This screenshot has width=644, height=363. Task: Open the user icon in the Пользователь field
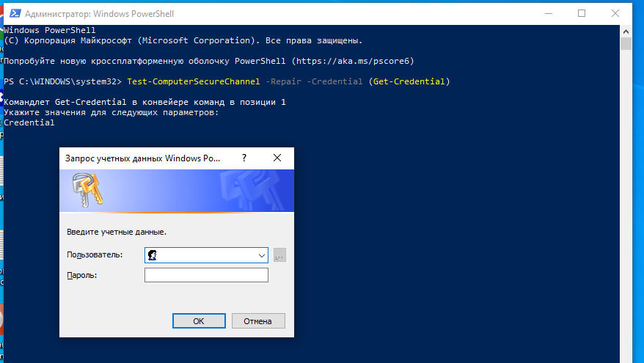click(x=153, y=255)
